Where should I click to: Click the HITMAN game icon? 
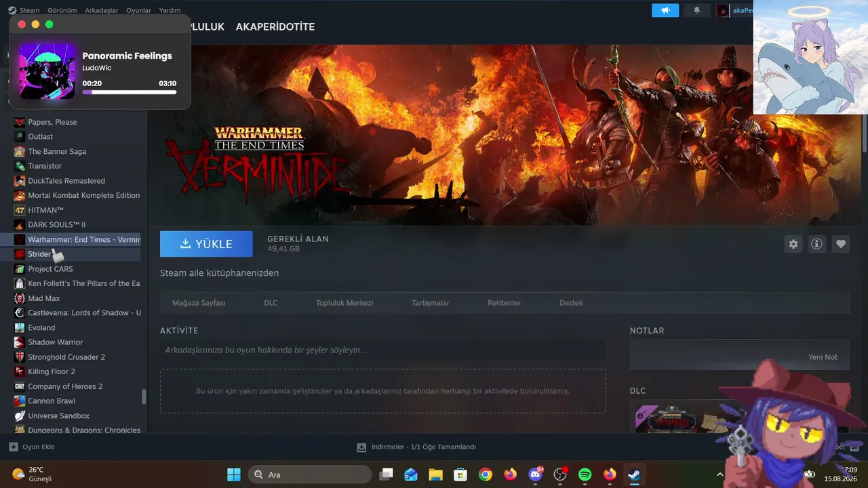click(20, 210)
